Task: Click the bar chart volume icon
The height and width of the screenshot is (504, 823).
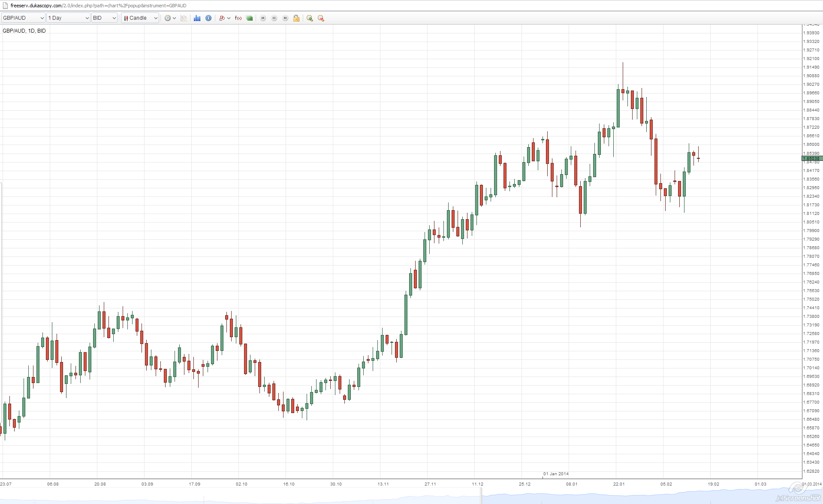Action: [x=197, y=18]
